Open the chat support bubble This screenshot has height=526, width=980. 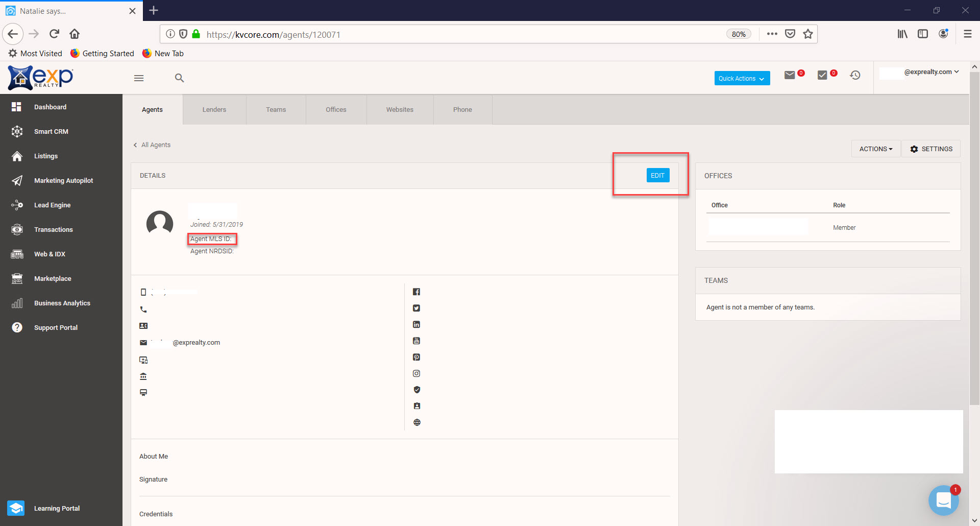[x=944, y=500]
